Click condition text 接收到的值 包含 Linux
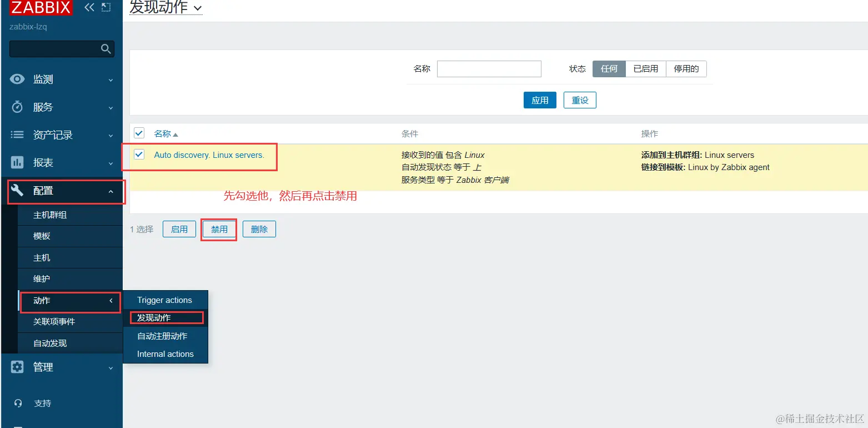 pyautogui.click(x=443, y=155)
